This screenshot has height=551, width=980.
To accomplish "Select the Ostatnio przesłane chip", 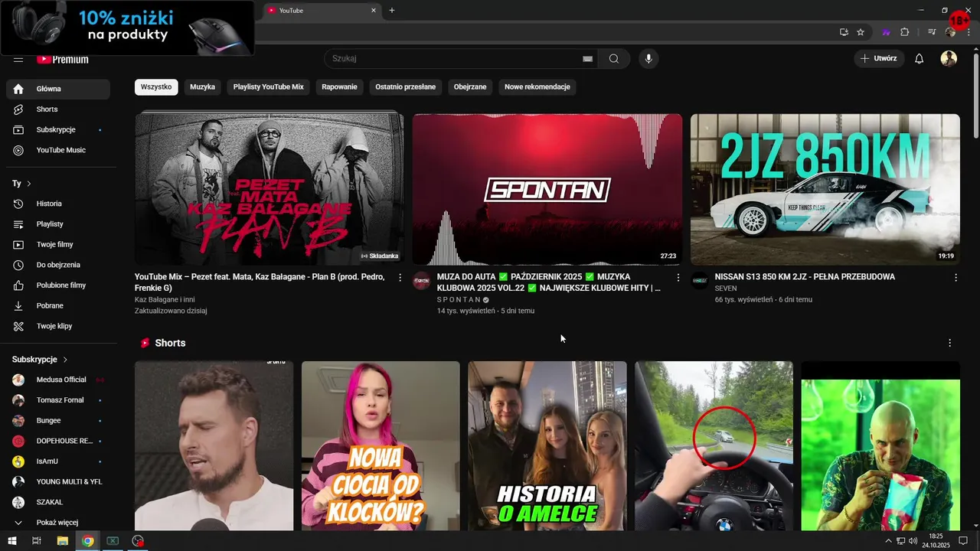I will 405,87.
